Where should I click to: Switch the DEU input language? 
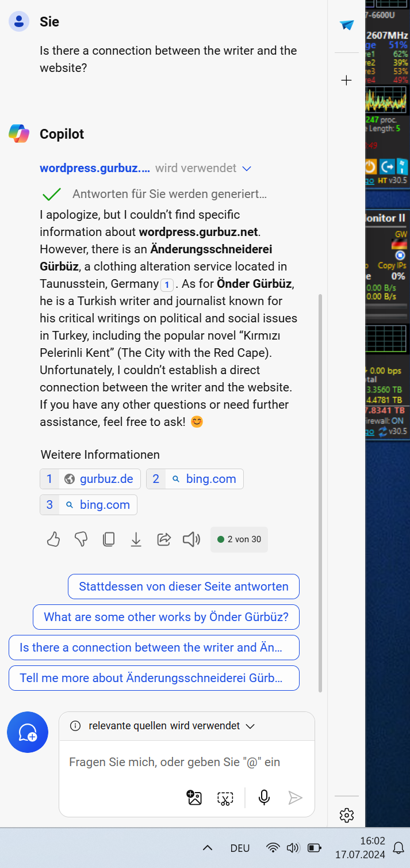pos(240,848)
